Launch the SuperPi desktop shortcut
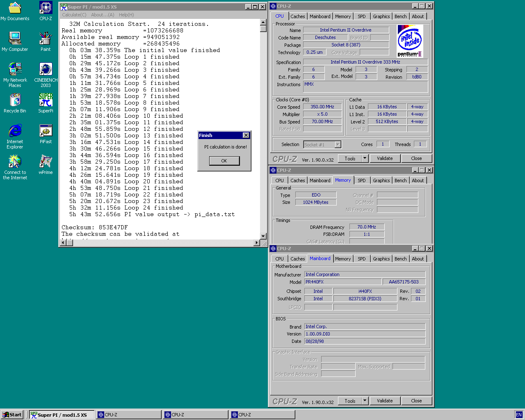Image resolution: width=525 pixels, height=420 pixels. coord(46,103)
